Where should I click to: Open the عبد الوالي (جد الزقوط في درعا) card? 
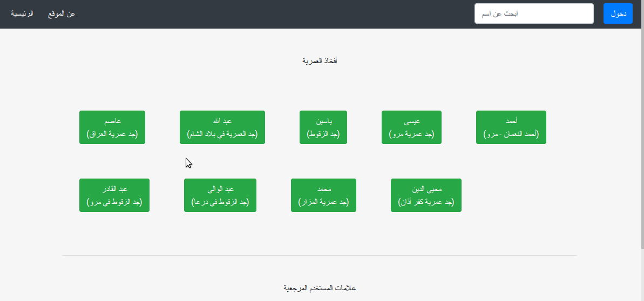tap(220, 195)
